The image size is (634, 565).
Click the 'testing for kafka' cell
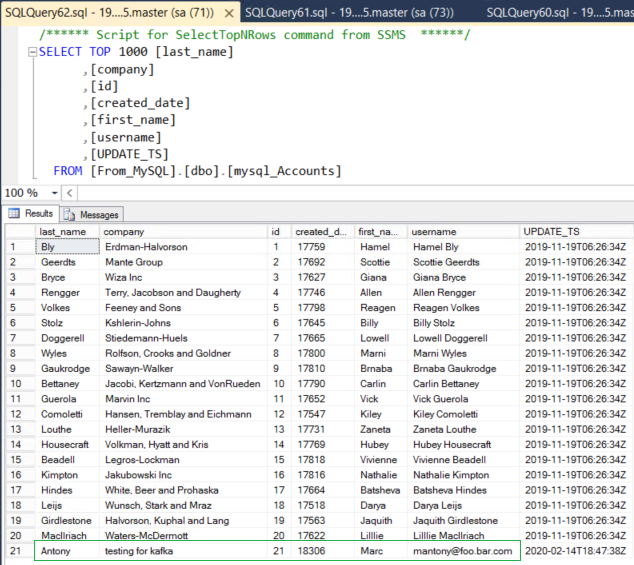coord(183,551)
